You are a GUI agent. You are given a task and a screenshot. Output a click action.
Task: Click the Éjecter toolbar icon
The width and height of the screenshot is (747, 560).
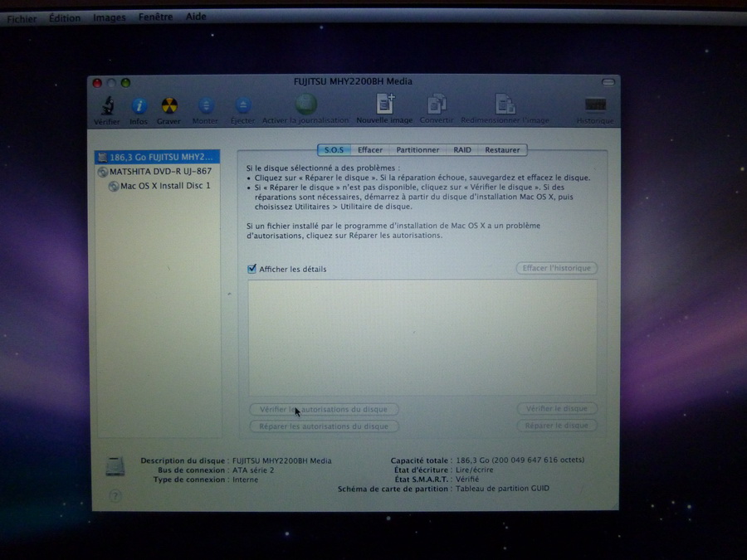point(243,105)
